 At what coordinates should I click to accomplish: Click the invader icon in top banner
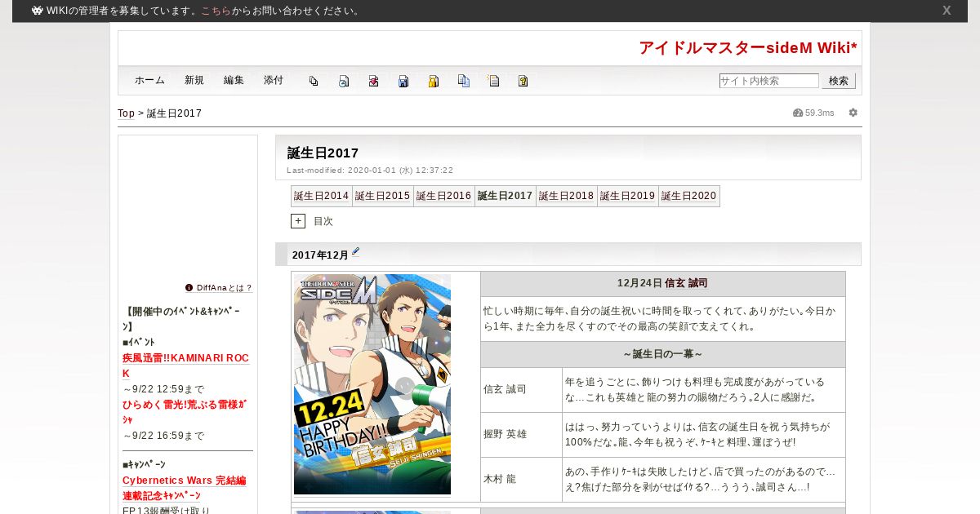coord(38,11)
